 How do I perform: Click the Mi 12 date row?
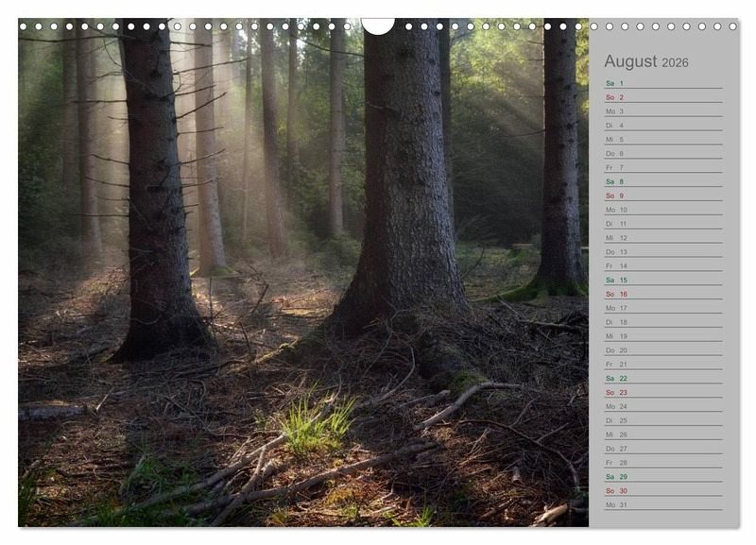pyautogui.click(x=662, y=238)
